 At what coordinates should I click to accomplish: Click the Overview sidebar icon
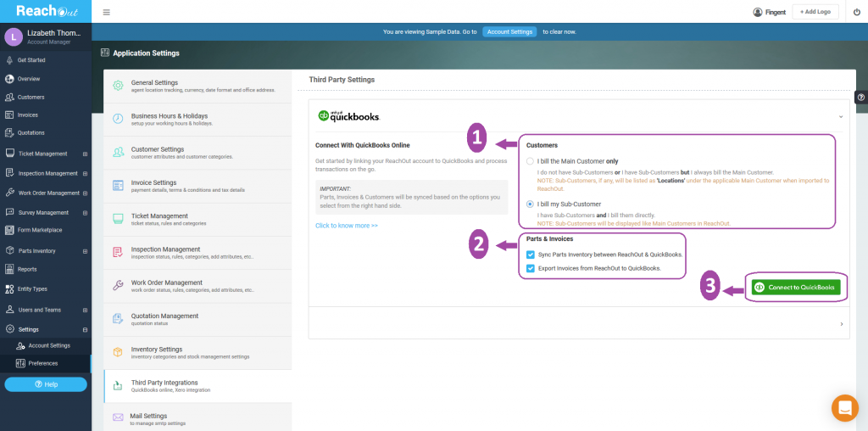point(9,79)
